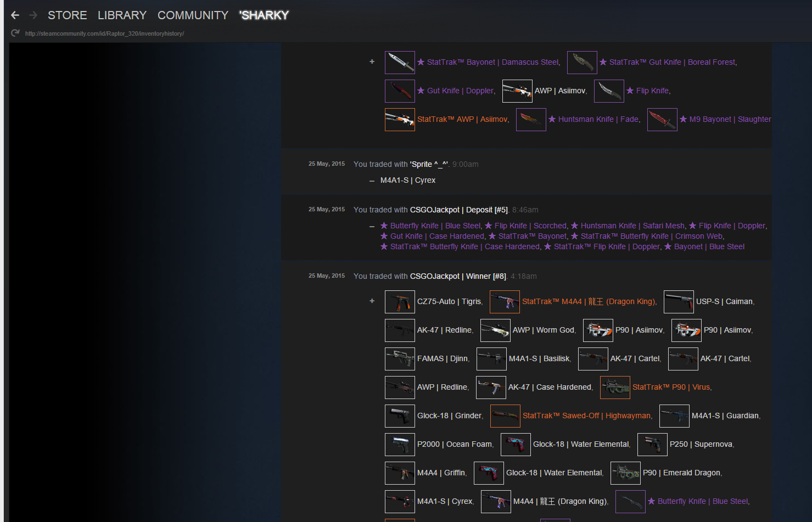The height and width of the screenshot is (522, 812).
Task: Open StatTrak P90 Virus item image
Action: (x=615, y=388)
